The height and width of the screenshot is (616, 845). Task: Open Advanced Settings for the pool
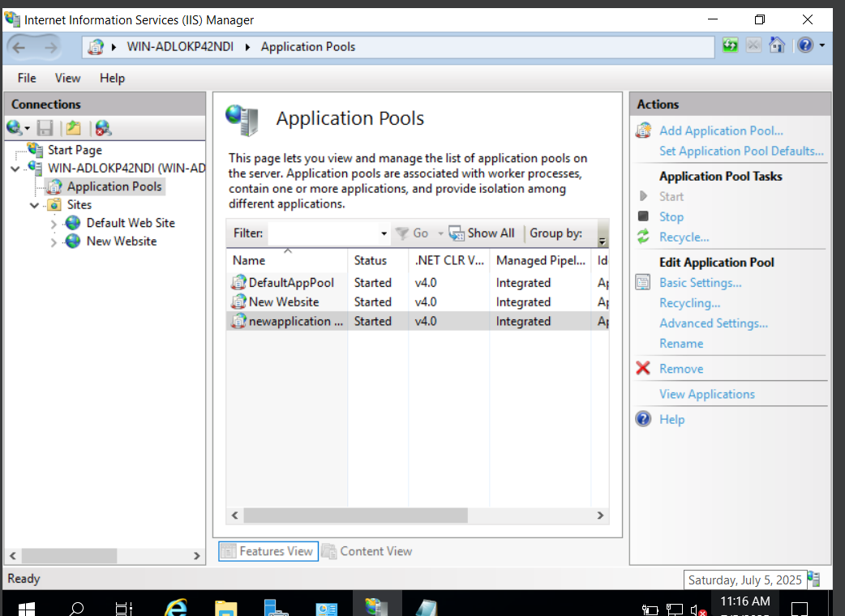coord(714,323)
